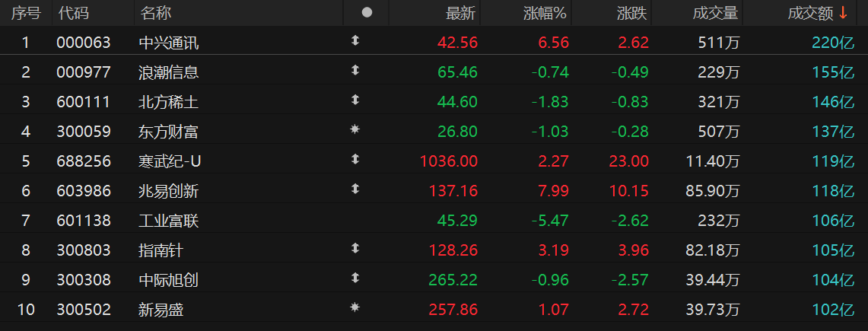Click the margin-trading icon in 浪潮信息 row
868x331 pixels.
click(x=355, y=70)
